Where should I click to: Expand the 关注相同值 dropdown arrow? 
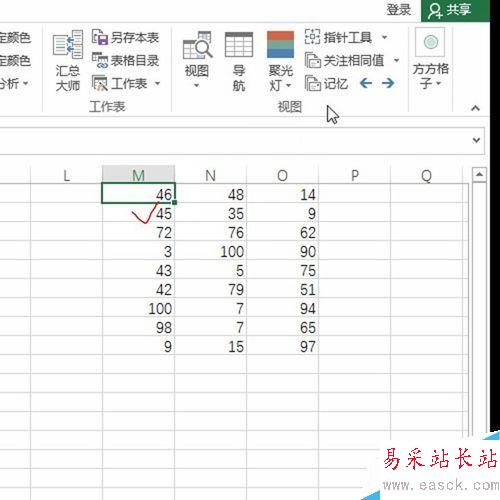[396, 60]
